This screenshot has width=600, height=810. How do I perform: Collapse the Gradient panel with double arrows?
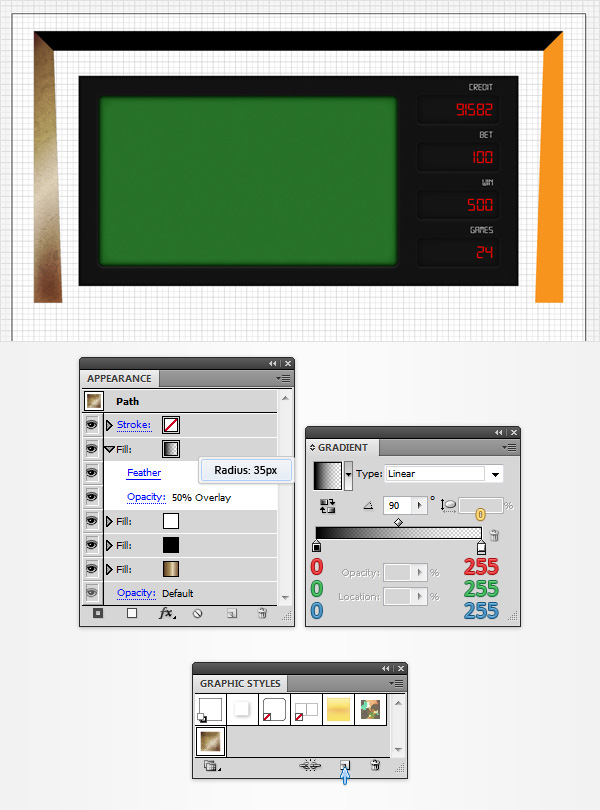[498, 432]
